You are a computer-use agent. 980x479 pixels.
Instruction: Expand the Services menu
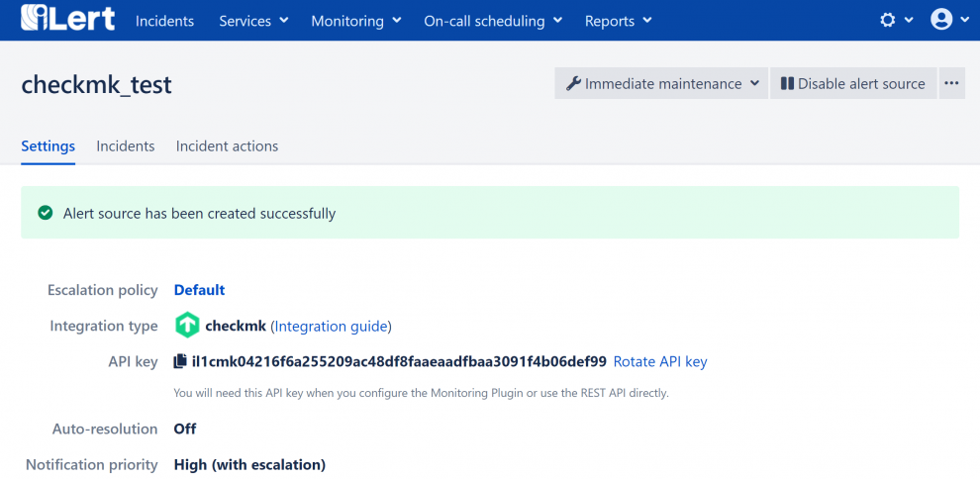tap(253, 21)
